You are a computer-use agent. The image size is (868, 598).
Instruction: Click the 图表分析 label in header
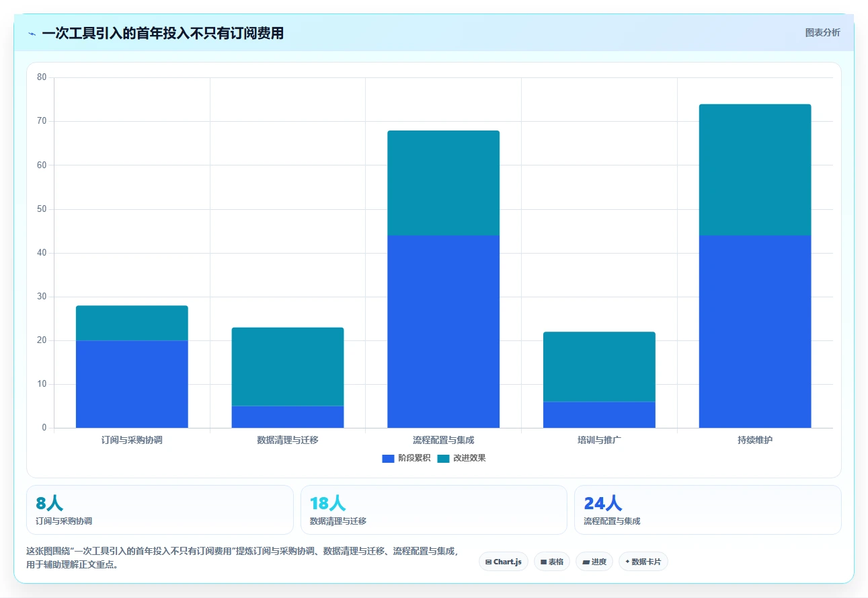click(822, 32)
